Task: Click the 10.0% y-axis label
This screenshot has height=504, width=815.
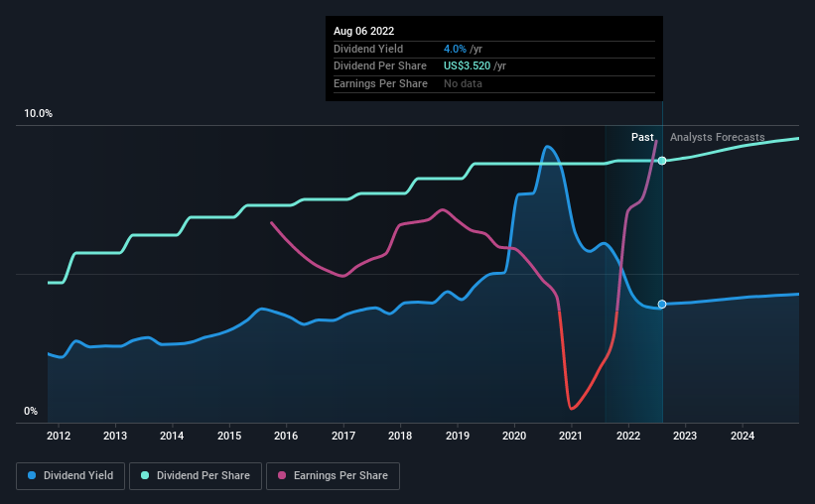Action: tap(38, 114)
